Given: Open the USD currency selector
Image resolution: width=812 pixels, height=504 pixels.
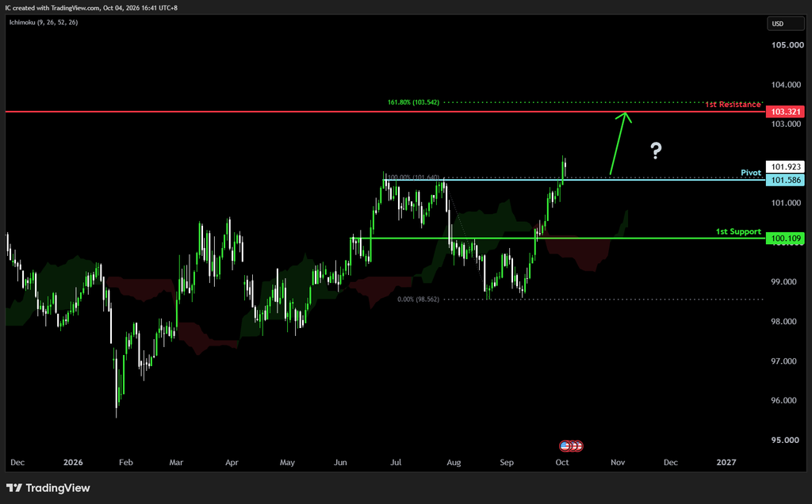Looking at the screenshot, I should tap(786, 24).
